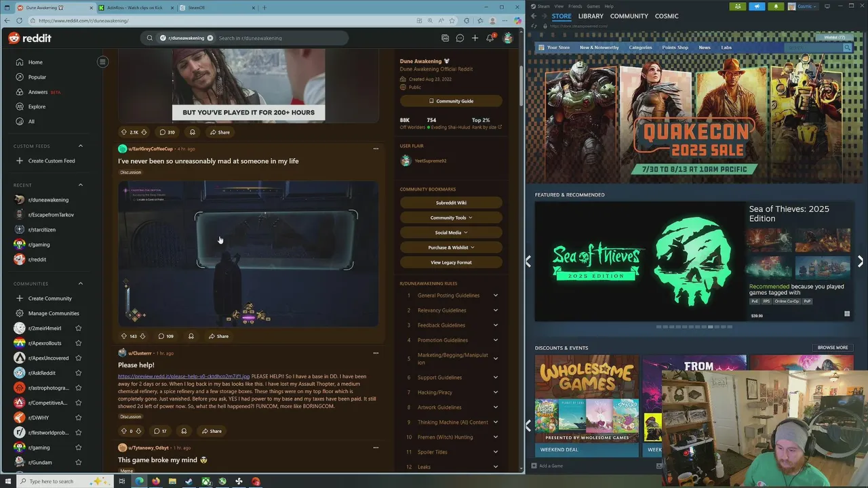The height and width of the screenshot is (488, 868).
Task: Open 310 comments of the meme post
Action: 167,132
